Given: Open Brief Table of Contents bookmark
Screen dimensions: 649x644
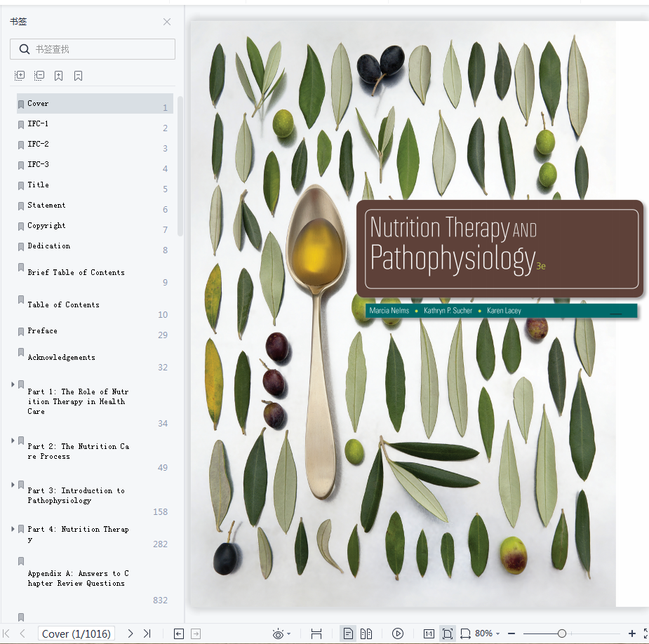Looking at the screenshot, I should [76, 272].
